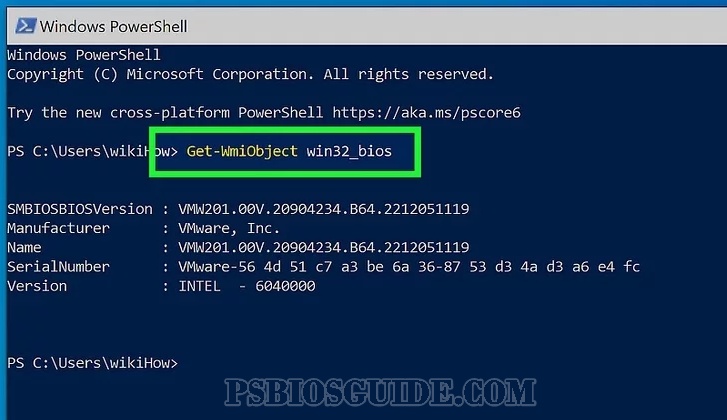
Task: Click the INTEL - 6040000 version value
Action: (247, 286)
